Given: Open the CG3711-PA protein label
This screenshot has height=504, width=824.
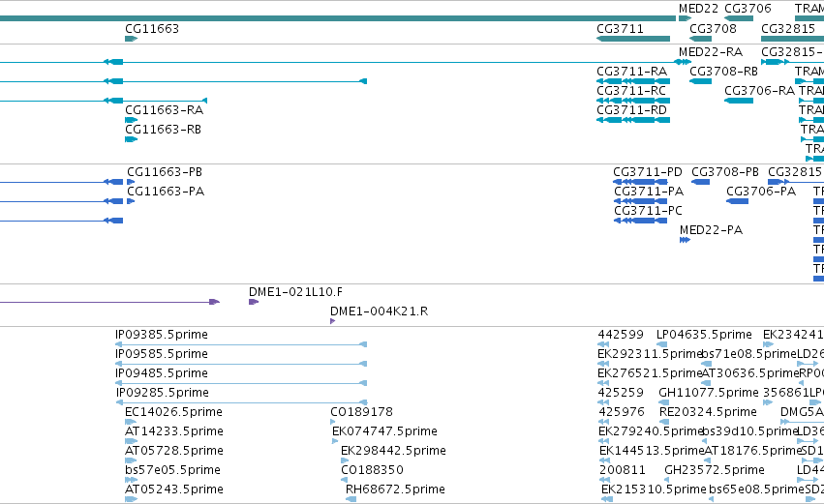Looking at the screenshot, I should tap(649, 192).
